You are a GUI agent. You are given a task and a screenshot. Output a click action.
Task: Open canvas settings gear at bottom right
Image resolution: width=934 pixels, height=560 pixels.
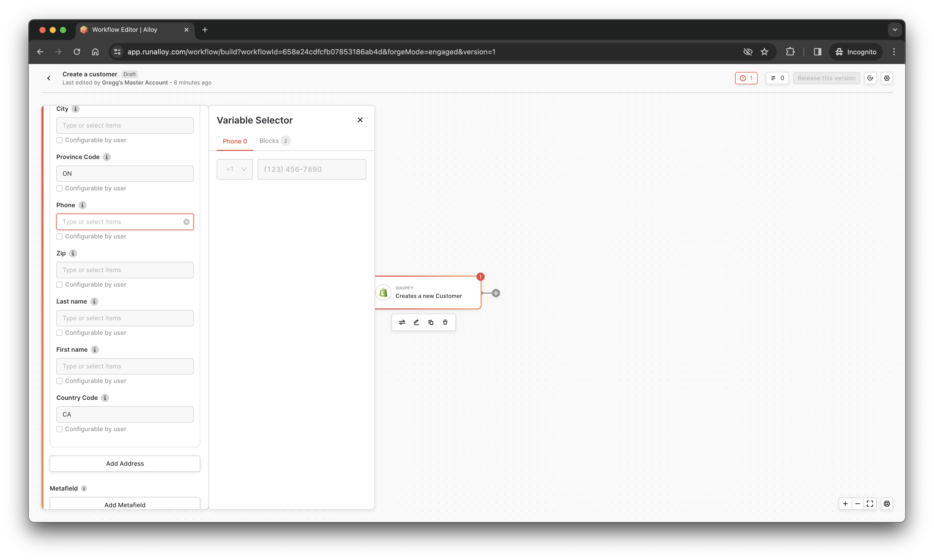coord(887,504)
